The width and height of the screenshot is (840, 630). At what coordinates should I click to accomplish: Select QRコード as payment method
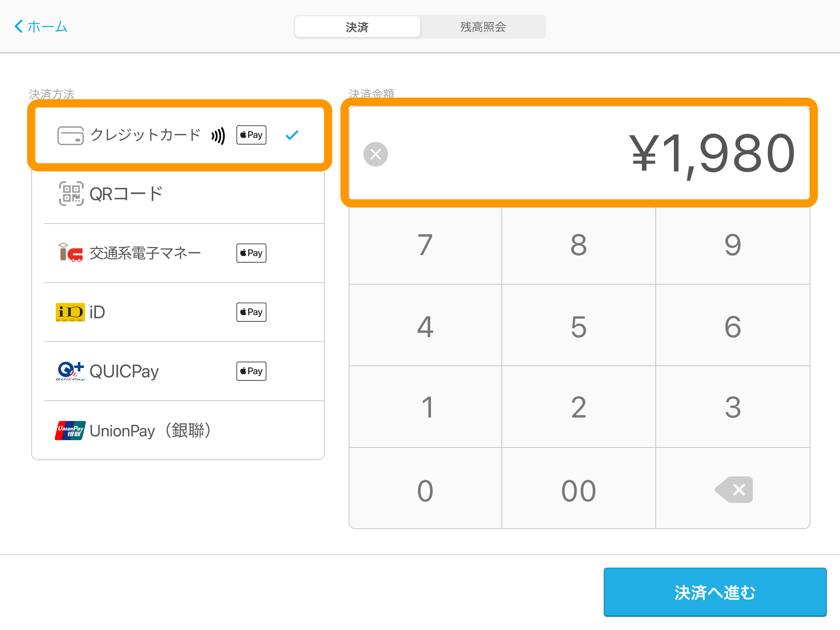click(126, 194)
